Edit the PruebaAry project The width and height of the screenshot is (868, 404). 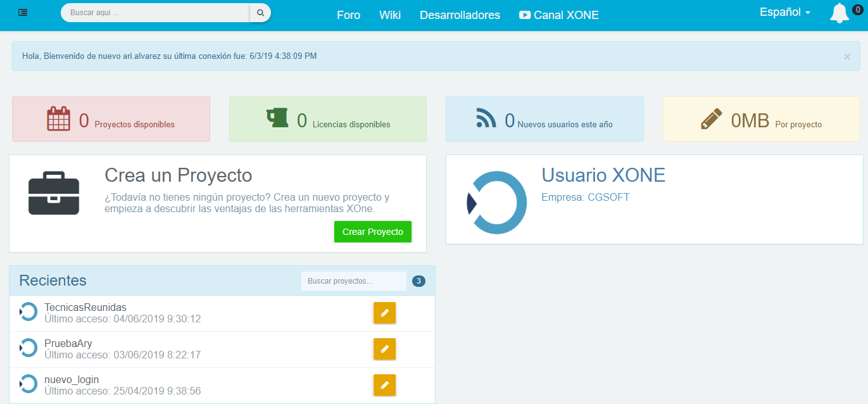pos(384,349)
